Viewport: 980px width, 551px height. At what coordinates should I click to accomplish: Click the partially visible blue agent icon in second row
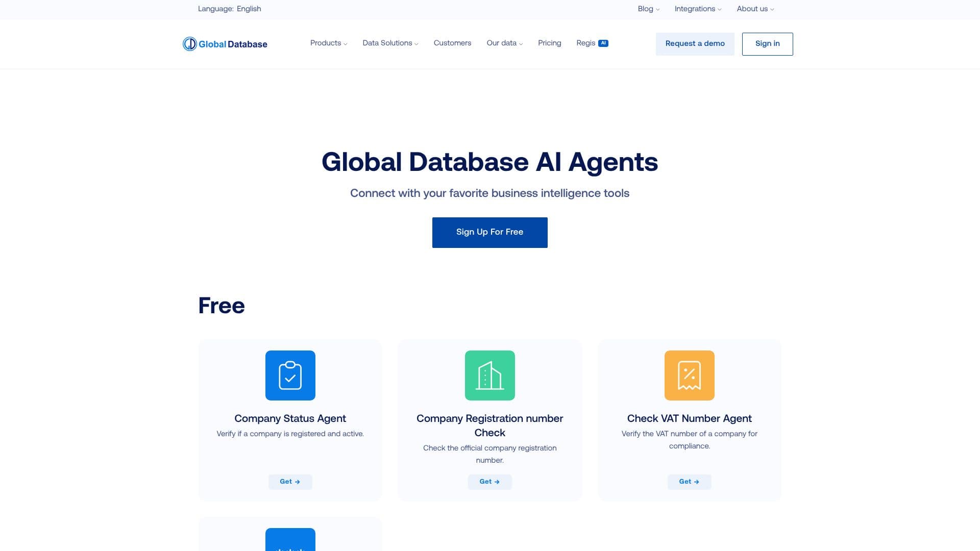coord(290,539)
